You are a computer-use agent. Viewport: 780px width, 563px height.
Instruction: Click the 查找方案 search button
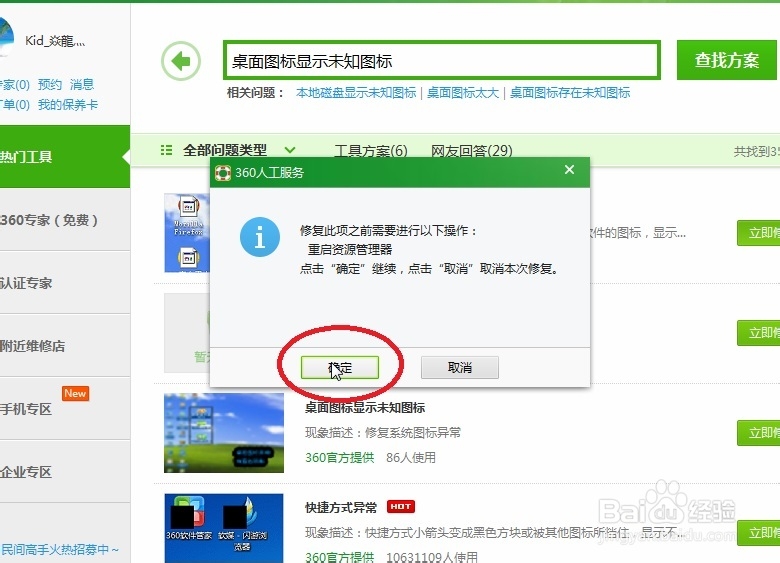click(x=726, y=60)
